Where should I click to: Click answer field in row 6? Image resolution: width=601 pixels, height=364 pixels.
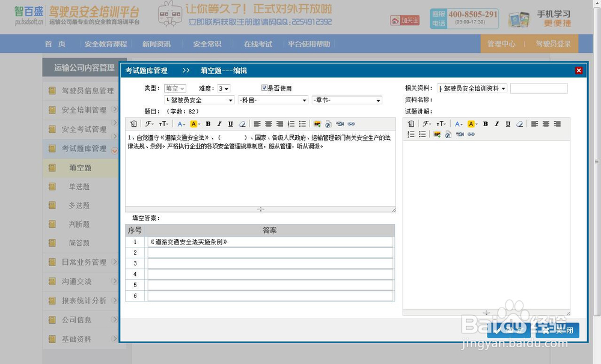(x=270, y=296)
